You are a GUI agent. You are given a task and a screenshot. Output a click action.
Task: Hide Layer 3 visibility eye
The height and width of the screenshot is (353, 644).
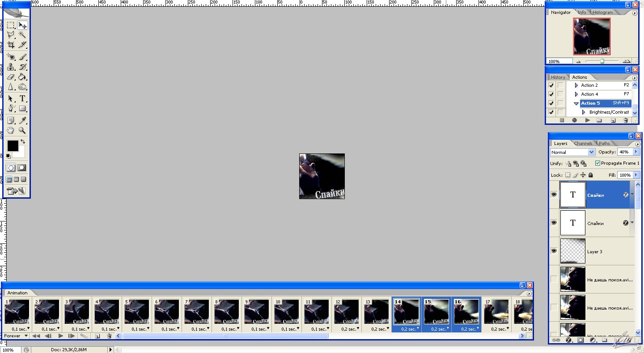(554, 251)
